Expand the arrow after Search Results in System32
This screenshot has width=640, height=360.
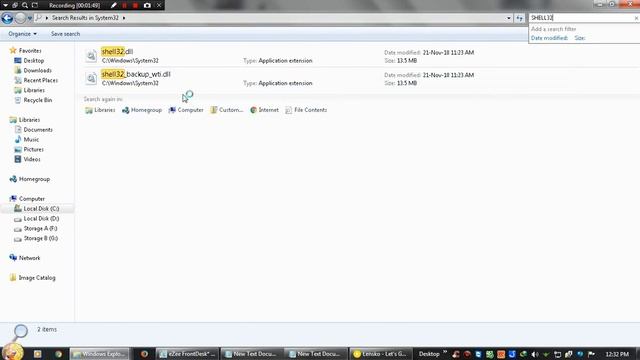tap(124, 18)
